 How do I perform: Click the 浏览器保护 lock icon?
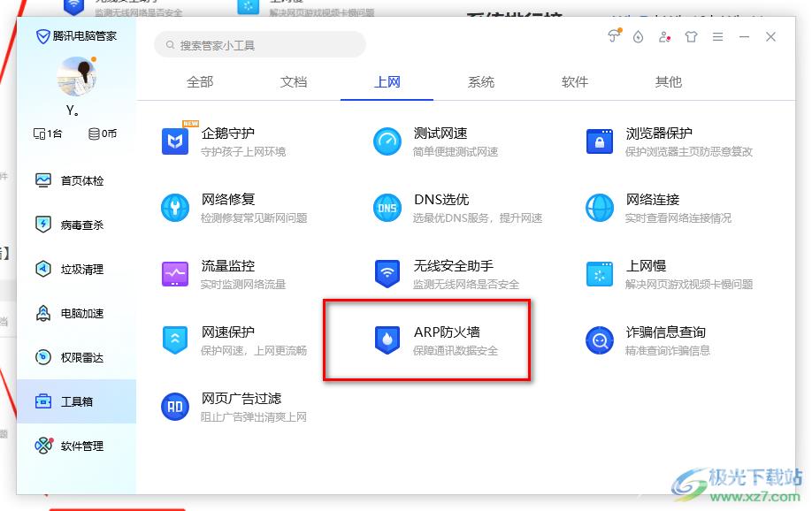coord(600,141)
